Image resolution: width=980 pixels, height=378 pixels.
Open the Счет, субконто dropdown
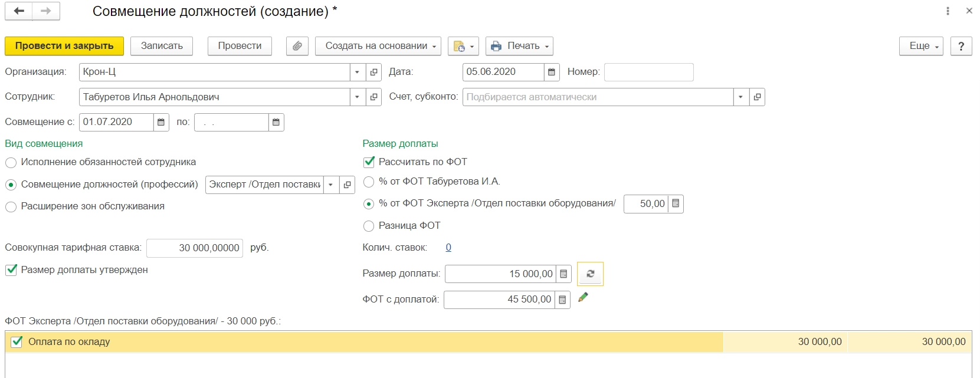tap(740, 97)
